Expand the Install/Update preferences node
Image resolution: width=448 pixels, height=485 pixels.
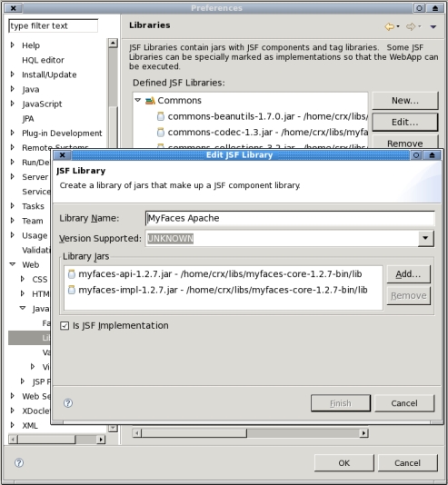pos(13,74)
